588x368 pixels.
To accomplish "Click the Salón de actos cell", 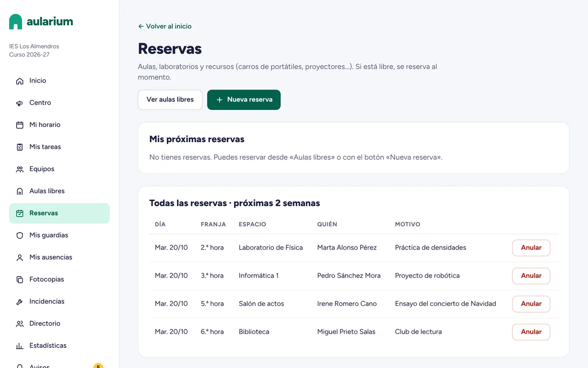I will point(261,304).
